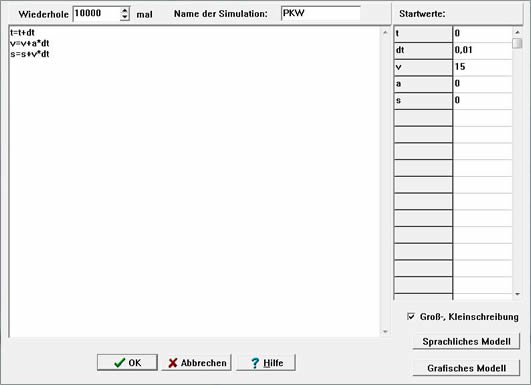531x385 pixels.
Task: Edit start value 15 of v
Action: pos(483,67)
